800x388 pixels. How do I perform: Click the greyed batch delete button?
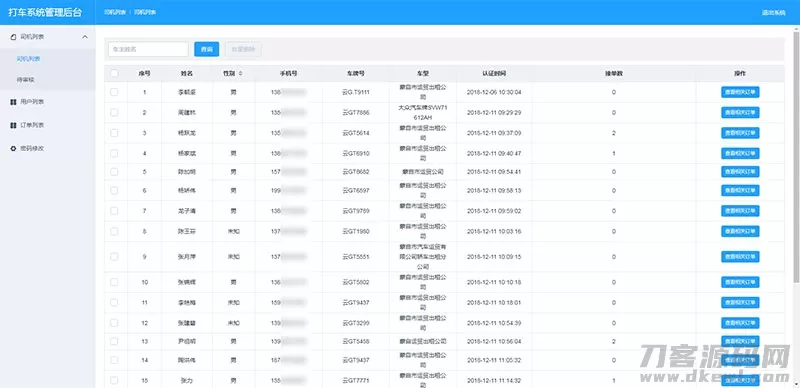click(x=243, y=50)
